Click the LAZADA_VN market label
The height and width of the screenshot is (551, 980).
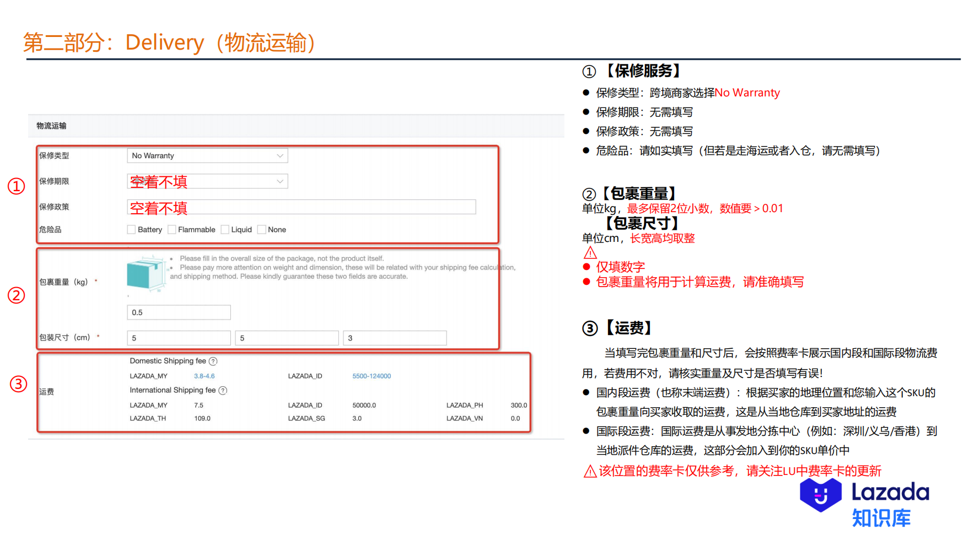pyautogui.click(x=465, y=419)
